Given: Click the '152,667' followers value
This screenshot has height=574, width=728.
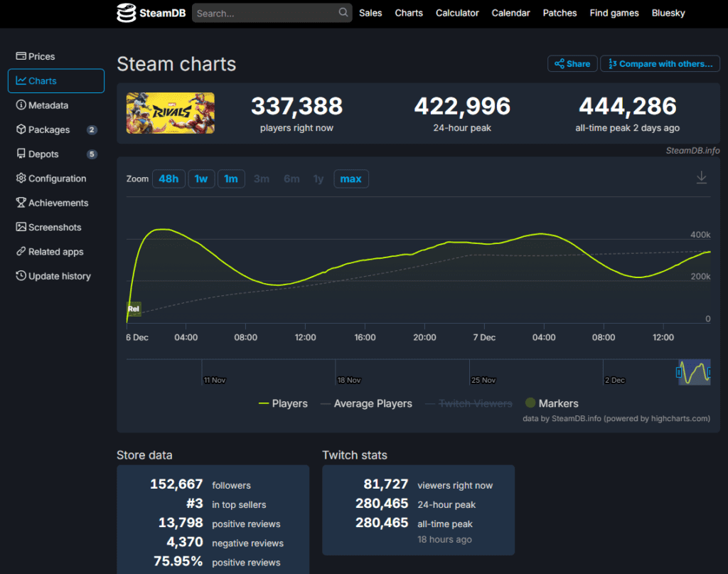Looking at the screenshot, I should click(176, 484).
